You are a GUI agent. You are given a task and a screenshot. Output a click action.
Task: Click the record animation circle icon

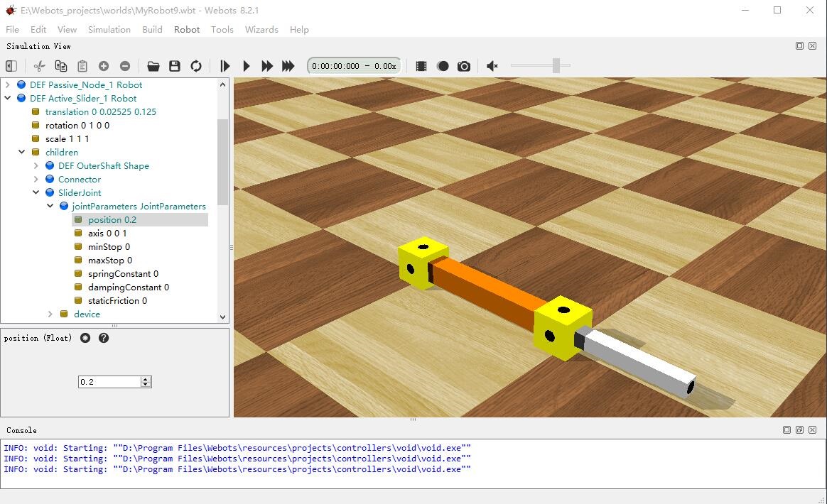(443, 66)
